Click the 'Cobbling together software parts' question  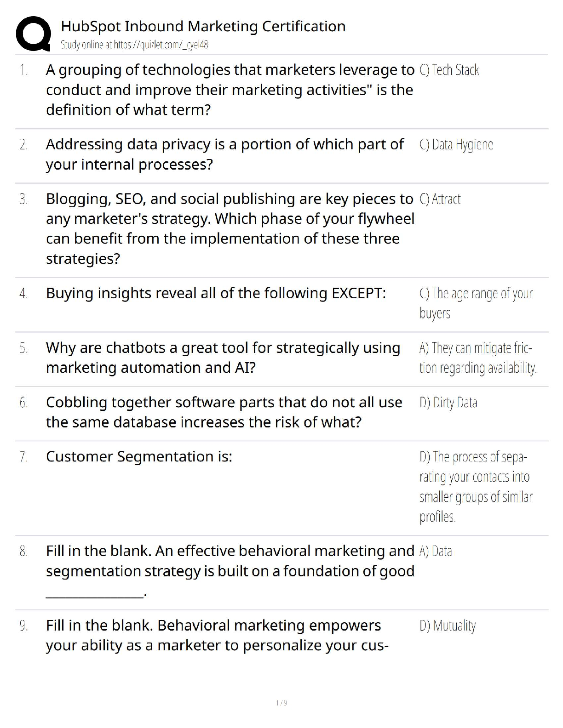(x=224, y=412)
